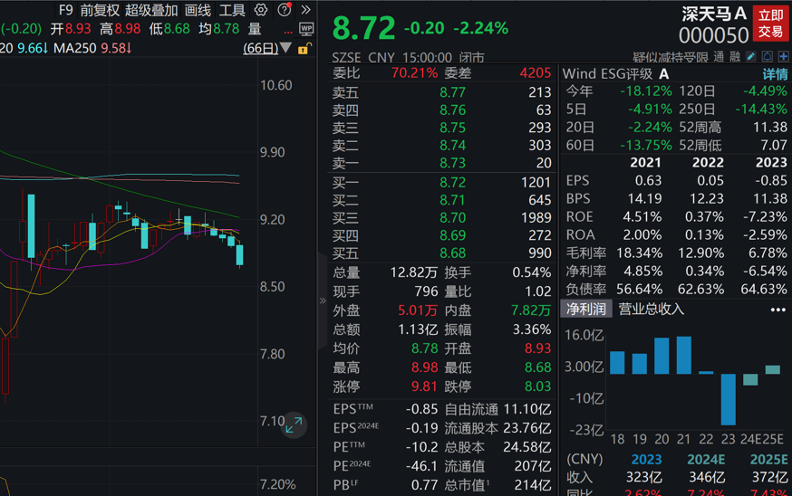792x496 pixels.
Task: Click the expand chart fullscreen icon
Action: [293, 425]
